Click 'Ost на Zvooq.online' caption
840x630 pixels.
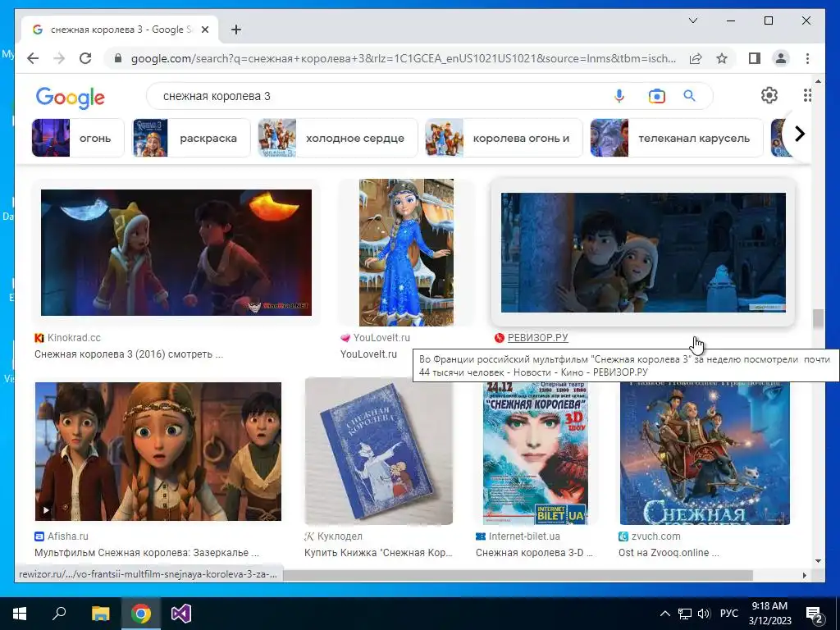click(669, 552)
